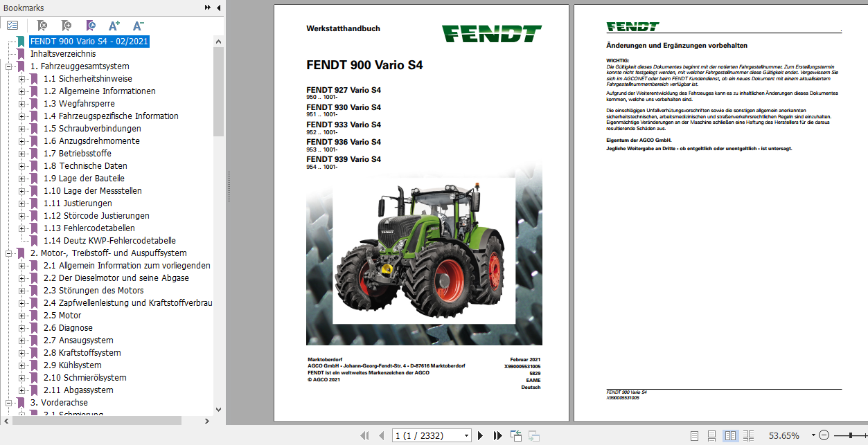Expand the 1.8 Technische Daten node

pos(21,166)
